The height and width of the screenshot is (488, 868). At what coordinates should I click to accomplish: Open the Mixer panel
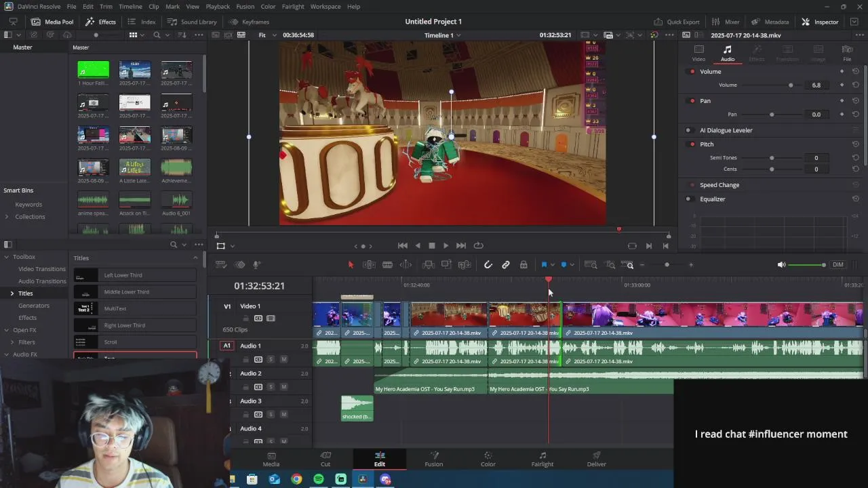[726, 22]
